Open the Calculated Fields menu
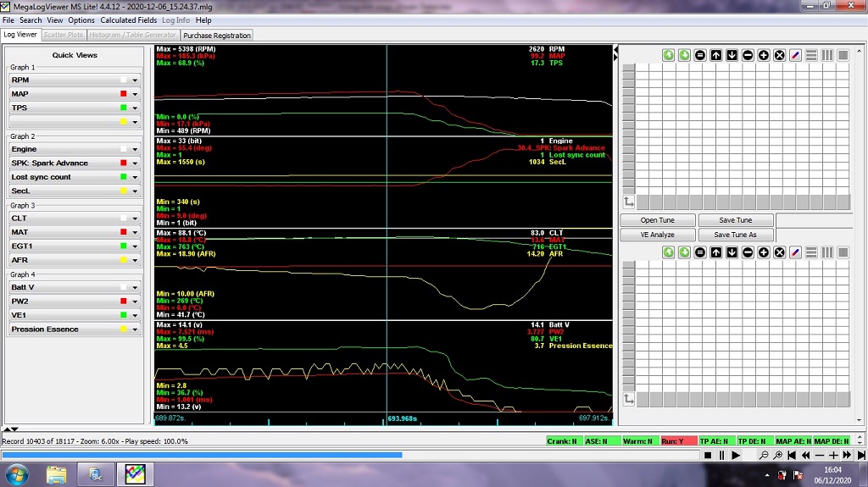Image resolution: width=868 pixels, height=487 pixels. (129, 20)
